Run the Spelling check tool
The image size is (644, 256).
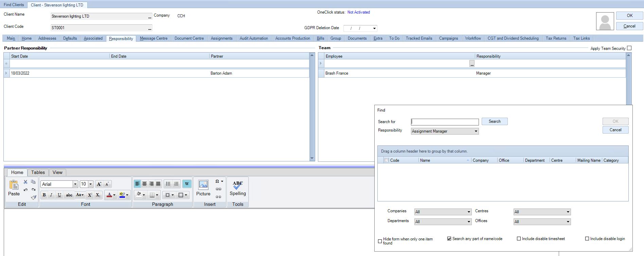(x=238, y=188)
